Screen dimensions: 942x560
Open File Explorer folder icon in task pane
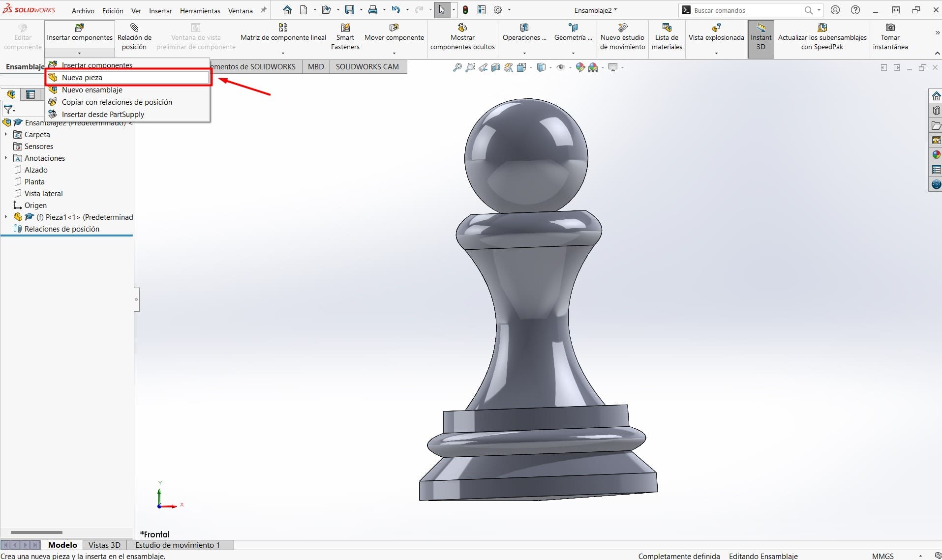pos(936,125)
